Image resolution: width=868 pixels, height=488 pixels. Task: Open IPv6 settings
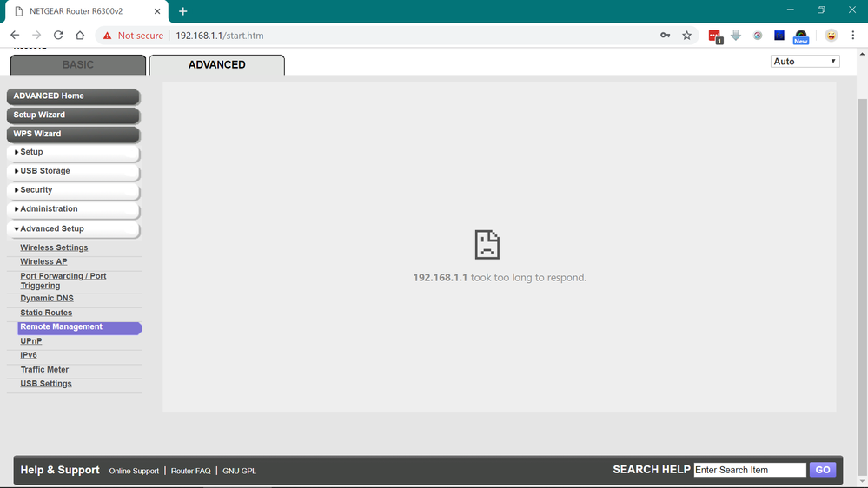click(29, 355)
